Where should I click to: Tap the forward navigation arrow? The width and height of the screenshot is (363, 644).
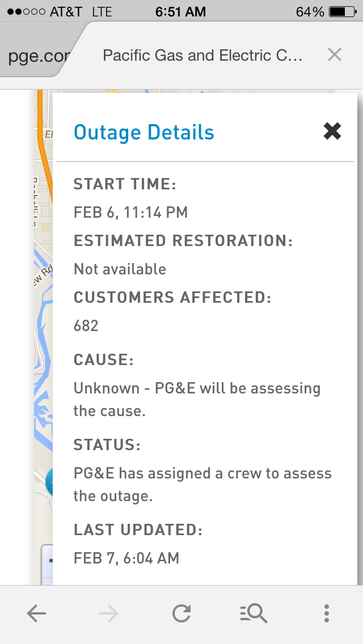point(109,613)
